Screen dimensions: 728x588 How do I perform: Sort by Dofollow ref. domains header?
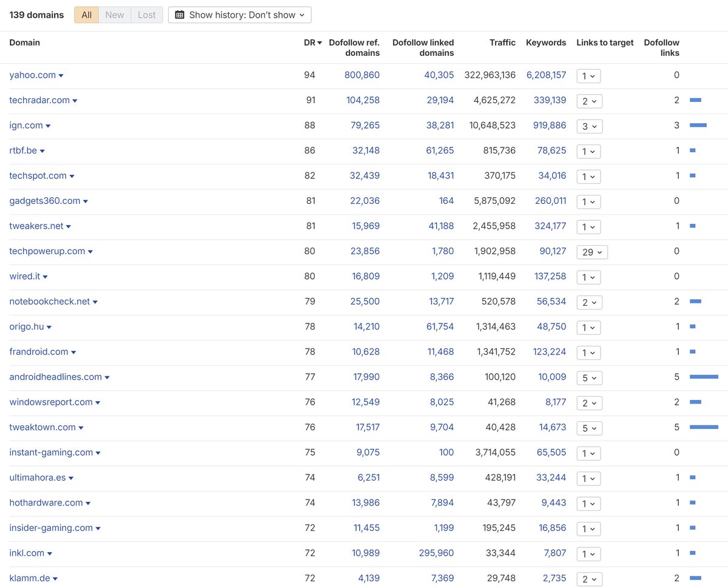pyautogui.click(x=354, y=48)
